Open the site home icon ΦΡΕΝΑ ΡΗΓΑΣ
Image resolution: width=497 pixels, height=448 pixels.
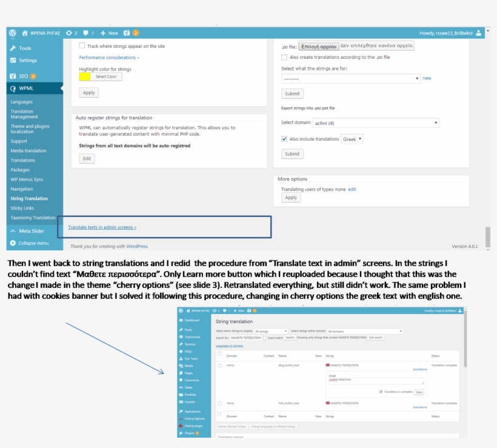click(x=25, y=33)
